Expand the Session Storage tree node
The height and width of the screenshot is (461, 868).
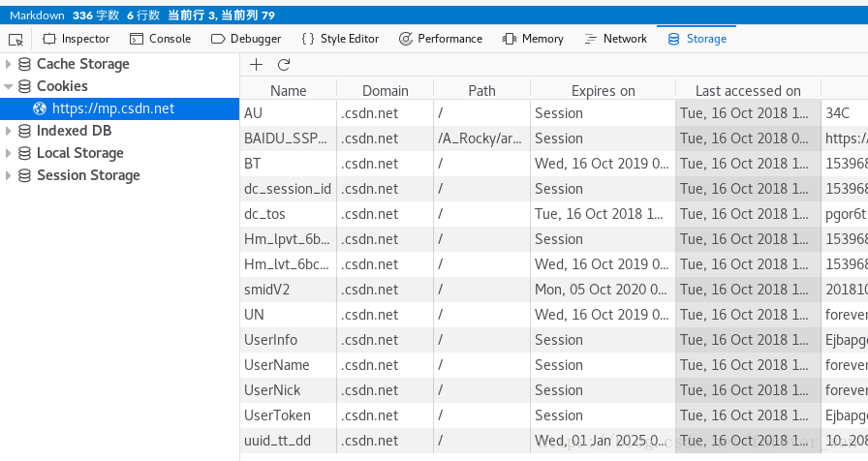(9, 175)
